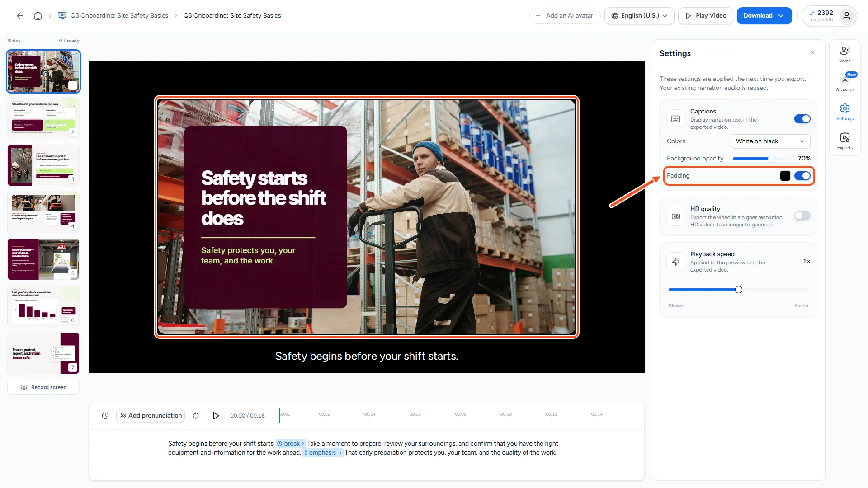The image size is (868, 488).
Task: Select slide 2 thumbnail about PPE
Action: pos(43,118)
